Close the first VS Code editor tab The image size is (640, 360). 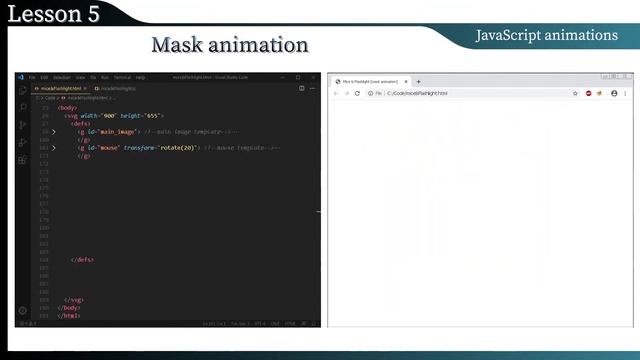pyautogui.click(x=85, y=88)
